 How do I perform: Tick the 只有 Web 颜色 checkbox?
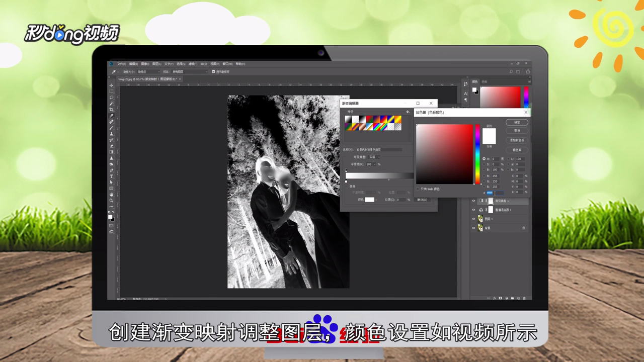(x=418, y=189)
